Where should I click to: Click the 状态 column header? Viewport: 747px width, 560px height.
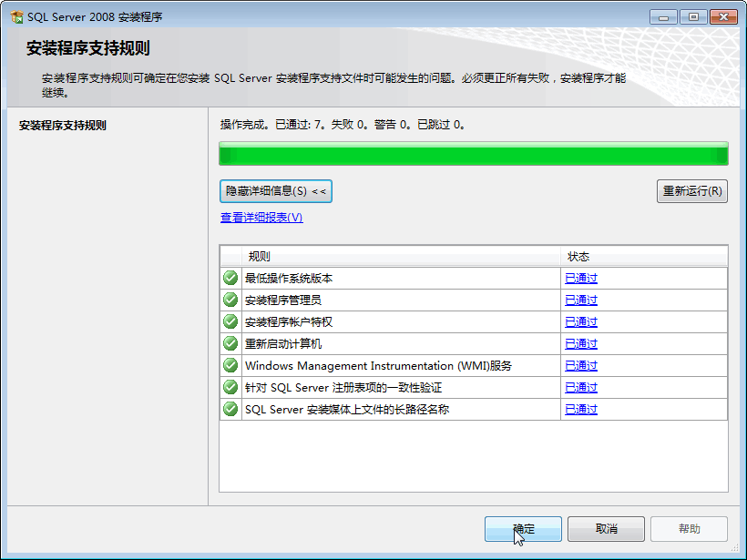[644, 257]
